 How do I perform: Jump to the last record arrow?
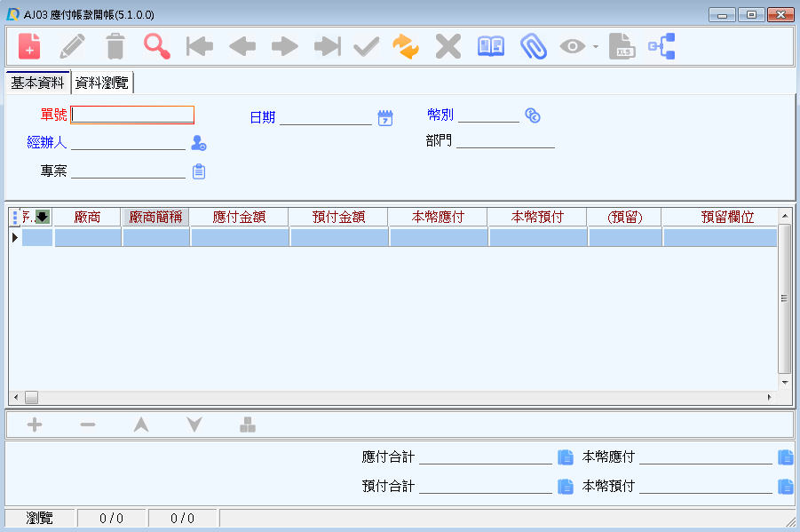coord(328,46)
